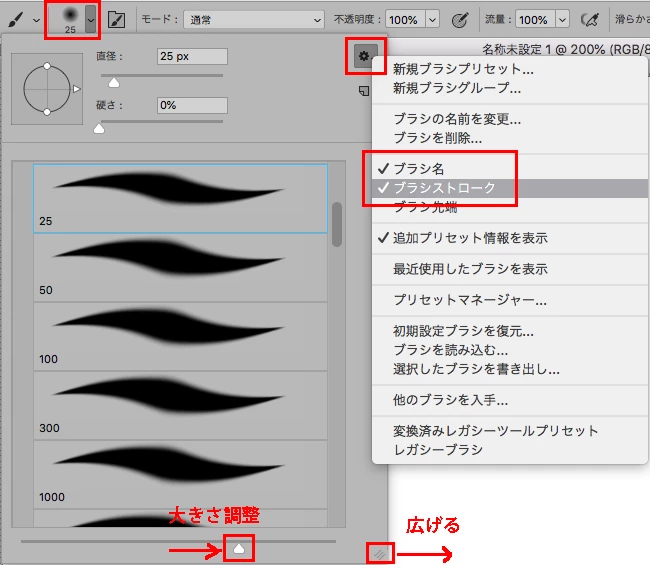Open the opacity slider dropdown arrow

(x=432, y=19)
